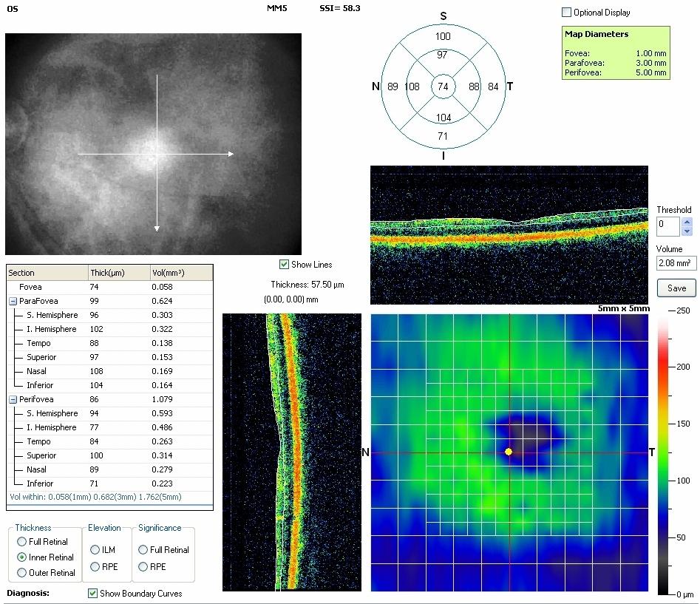The width and height of the screenshot is (700, 604).
Task: Click the Threshold input field
Action: click(667, 225)
